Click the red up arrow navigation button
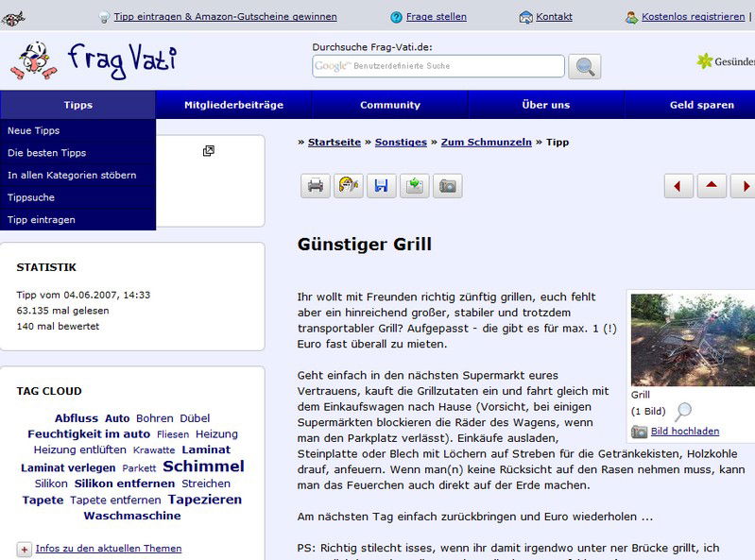This screenshot has height=560, width=755. click(x=712, y=186)
